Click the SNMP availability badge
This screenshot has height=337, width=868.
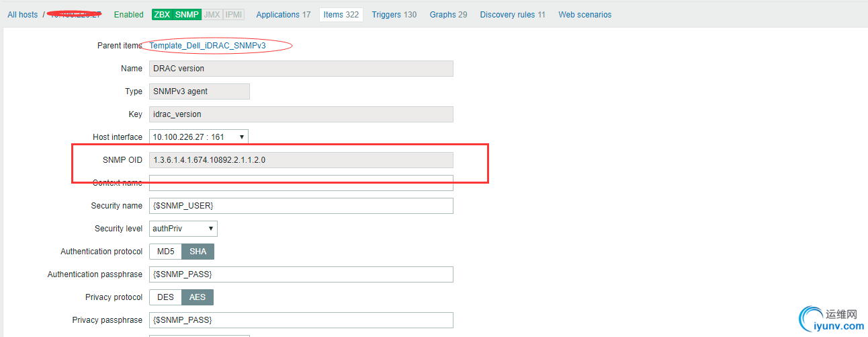(187, 15)
